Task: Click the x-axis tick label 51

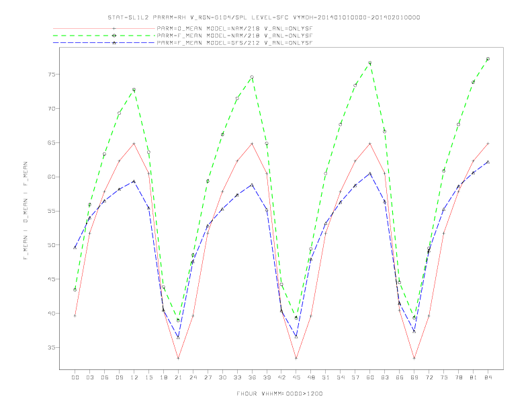Action: 326,377
